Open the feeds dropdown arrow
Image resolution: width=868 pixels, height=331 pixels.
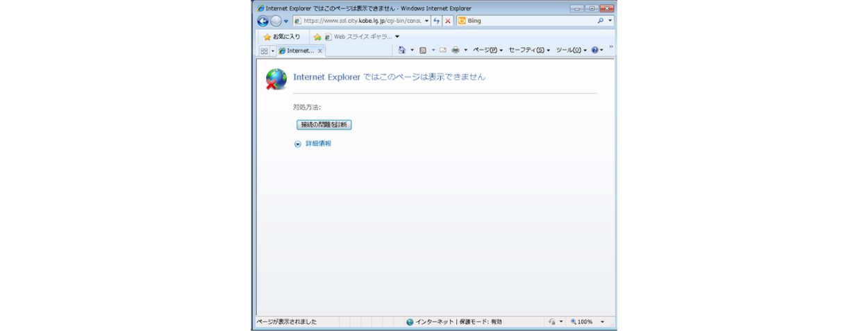[433, 50]
